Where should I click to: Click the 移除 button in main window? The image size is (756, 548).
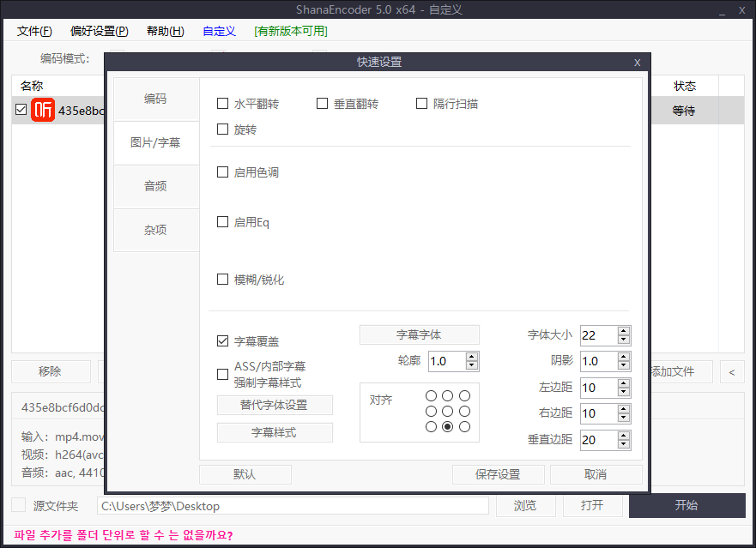click(51, 371)
